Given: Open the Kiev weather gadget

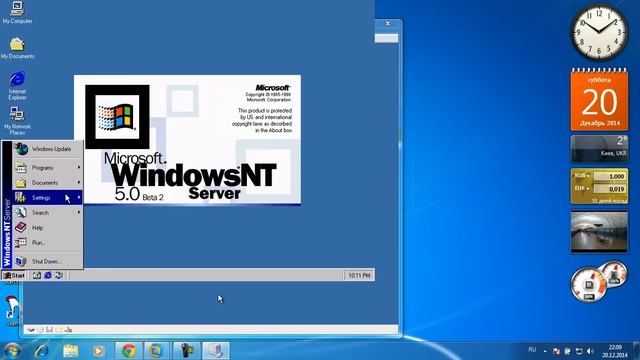Looking at the screenshot, I should (599, 149).
